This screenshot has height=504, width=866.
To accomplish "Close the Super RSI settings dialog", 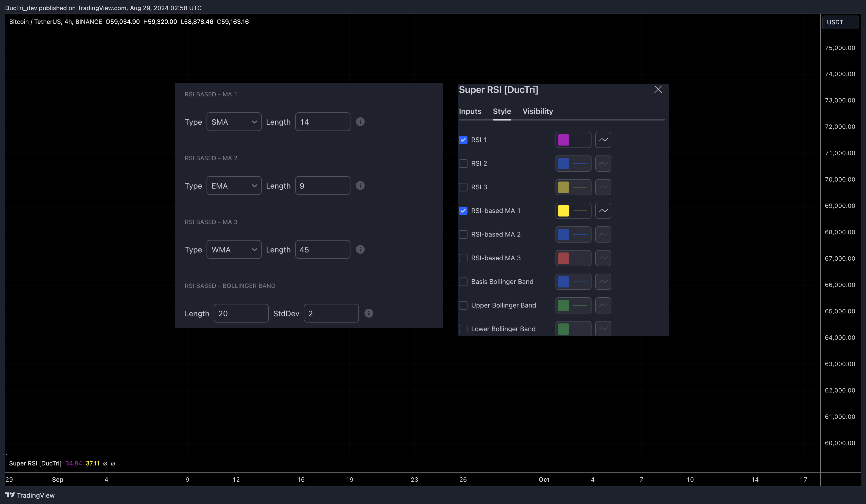I will (x=658, y=89).
